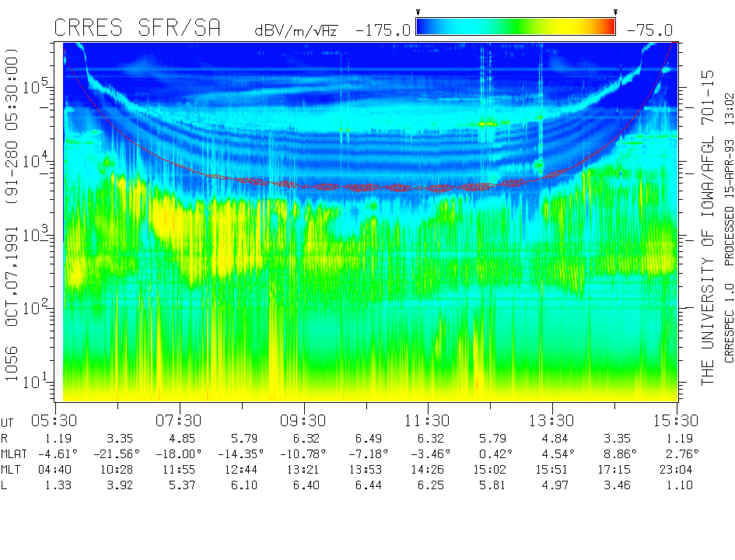Click the red end of the color scale bar
This screenshot has width=735, height=560.
point(607,27)
